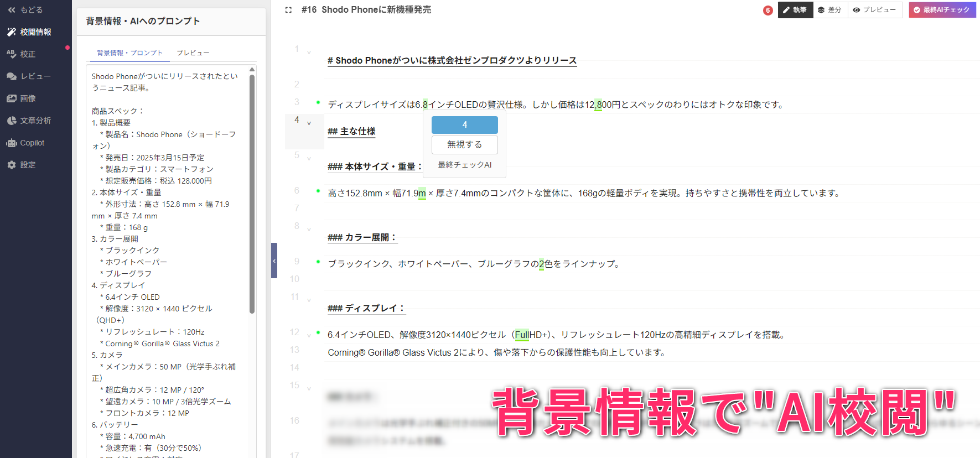Image resolution: width=980 pixels, height=458 pixels.
Task: Select 執筆 editing mode
Action: pyautogui.click(x=795, y=10)
